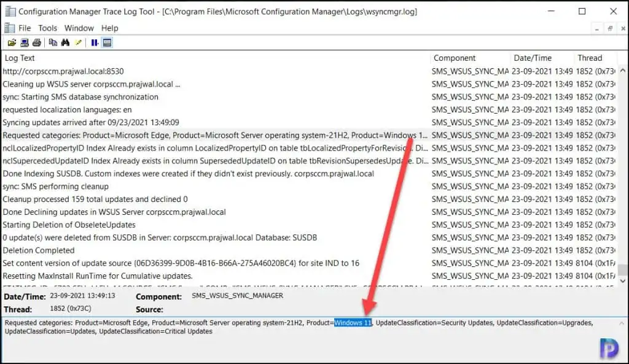Click thread cell 8104 in the 'Resetting MaxInstall RunTime' row
This screenshot has width=629, height=364.
pos(595,276)
